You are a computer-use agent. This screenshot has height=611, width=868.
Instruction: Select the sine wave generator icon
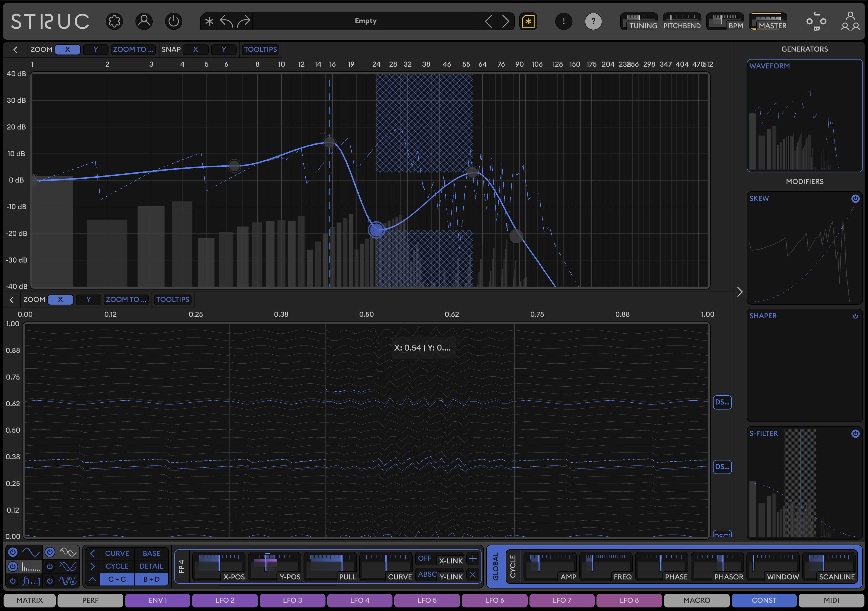click(x=31, y=552)
